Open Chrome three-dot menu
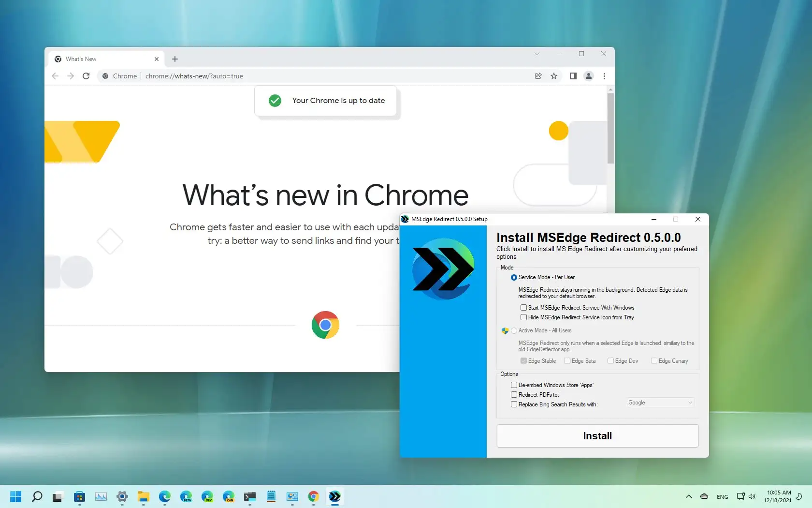This screenshot has height=508, width=812. click(604, 76)
